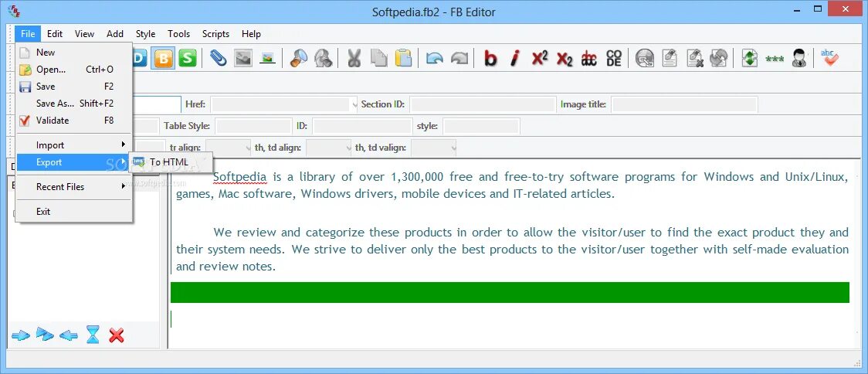This screenshot has height=374, width=868.
Task: Select To HTML export option
Action: tap(171, 162)
